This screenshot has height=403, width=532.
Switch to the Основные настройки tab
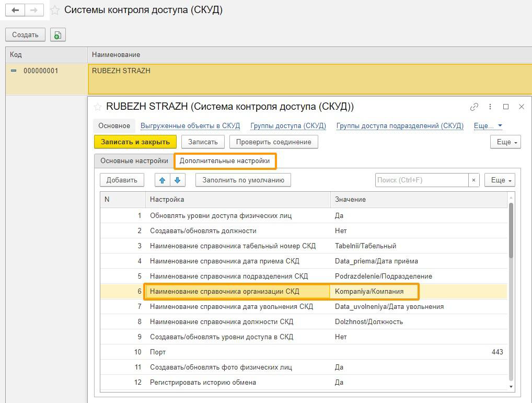(x=134, y=161)
